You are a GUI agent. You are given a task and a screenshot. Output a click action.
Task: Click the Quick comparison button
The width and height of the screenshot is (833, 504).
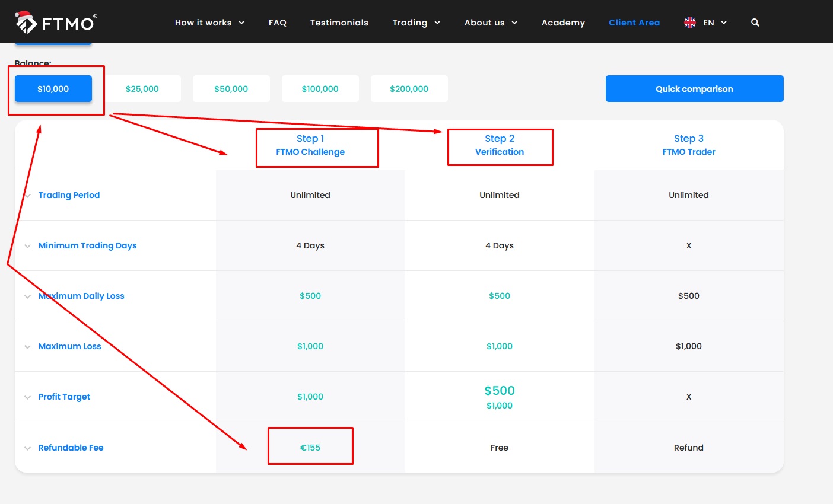pyautogui.click(x=695, y=89)
